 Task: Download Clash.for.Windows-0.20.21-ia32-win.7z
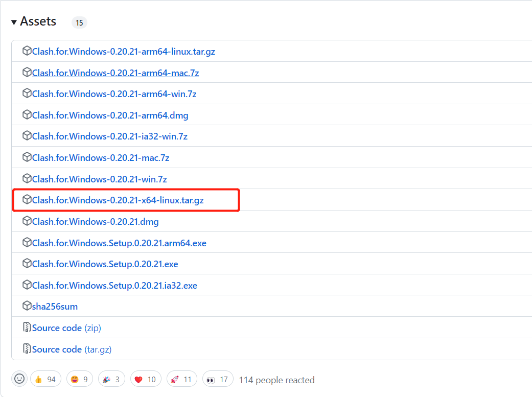(110, 136)
